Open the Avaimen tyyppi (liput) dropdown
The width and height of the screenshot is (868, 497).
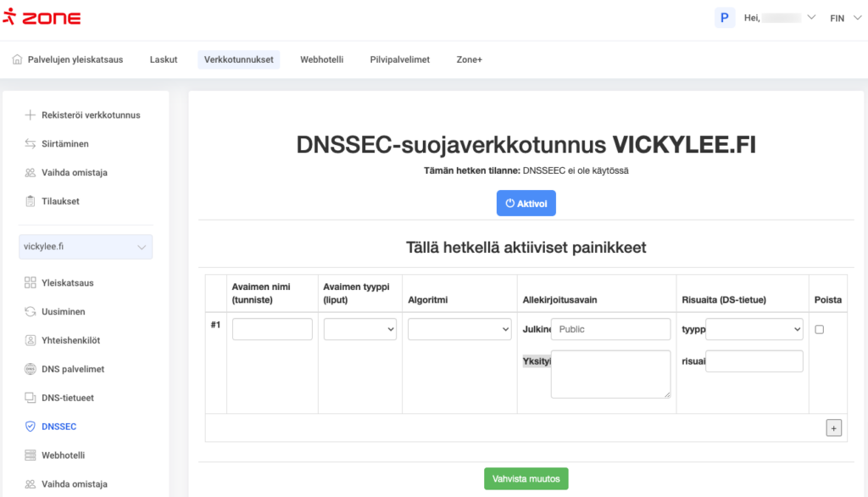pyautogui.click(x=360, y=329)
